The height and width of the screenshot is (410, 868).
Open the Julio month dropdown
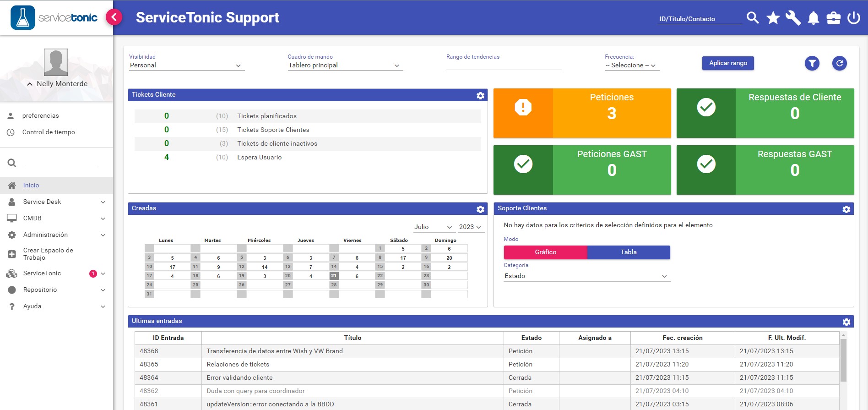434,227
